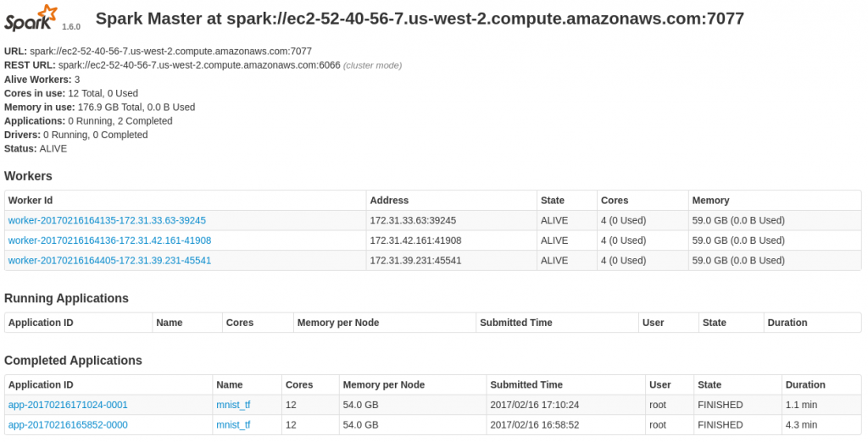Click root user of app 0000

pos(658,425)
